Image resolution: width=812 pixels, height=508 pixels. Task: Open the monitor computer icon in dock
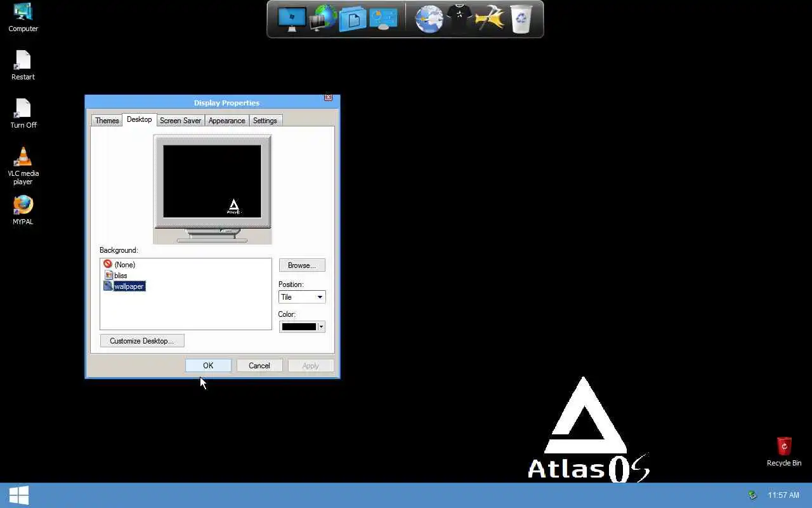pos(291,19)
